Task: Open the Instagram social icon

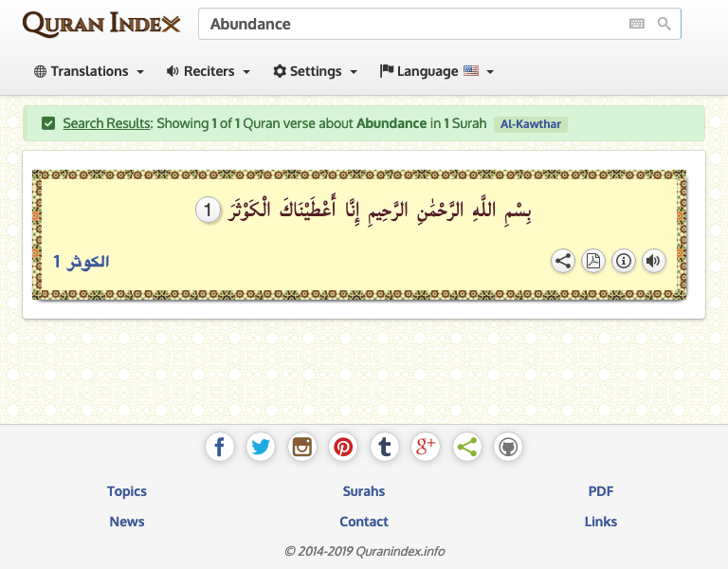Action: pyautogui.click(x=302, y=447)
